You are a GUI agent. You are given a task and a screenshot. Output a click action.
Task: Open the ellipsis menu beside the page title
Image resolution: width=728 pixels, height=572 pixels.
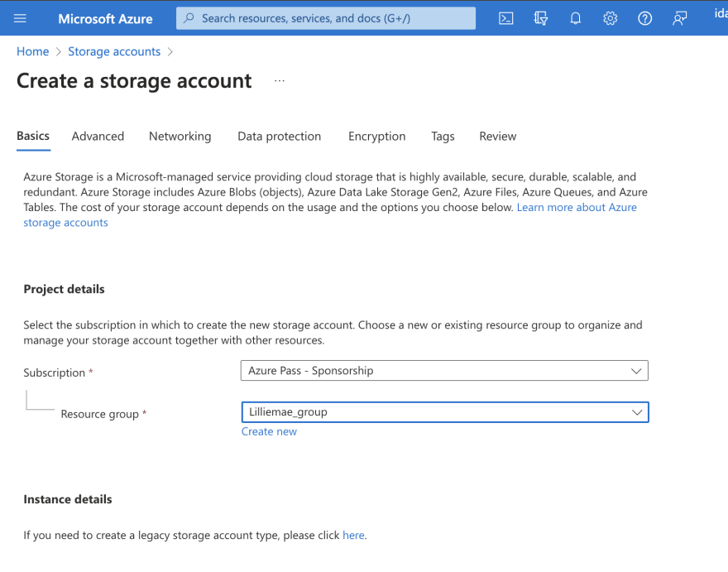coord(279,81)
